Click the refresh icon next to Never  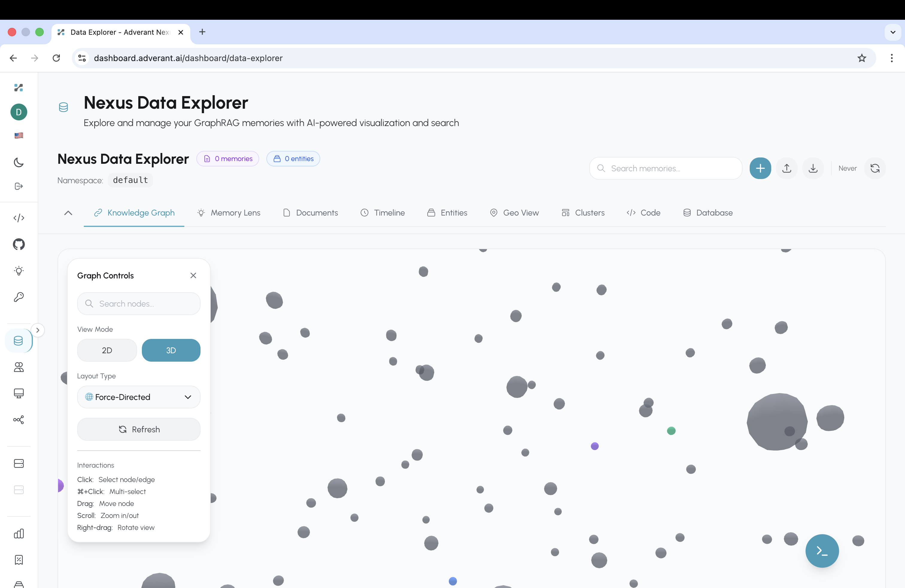[x=875, y=168]
